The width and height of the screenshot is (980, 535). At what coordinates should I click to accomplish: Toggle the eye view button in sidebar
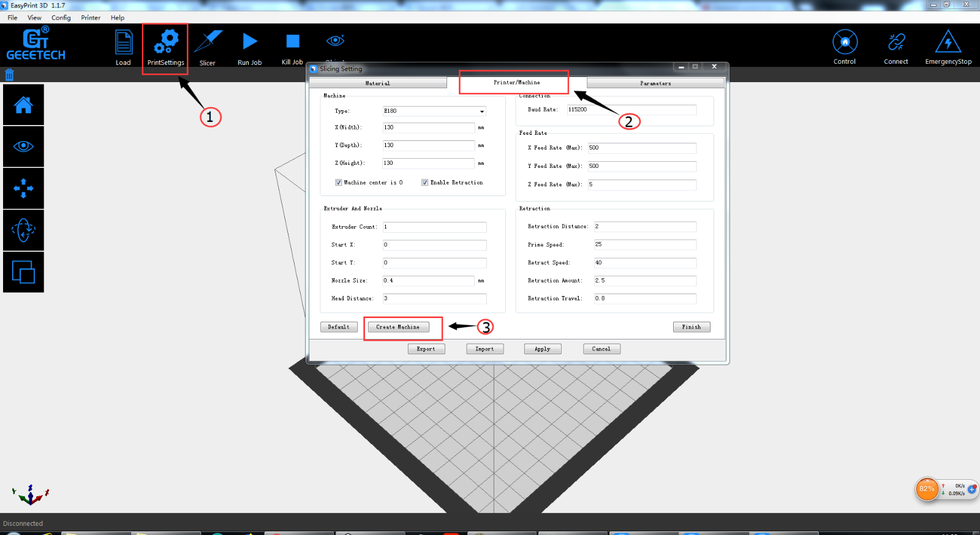[x=23, y=146]
